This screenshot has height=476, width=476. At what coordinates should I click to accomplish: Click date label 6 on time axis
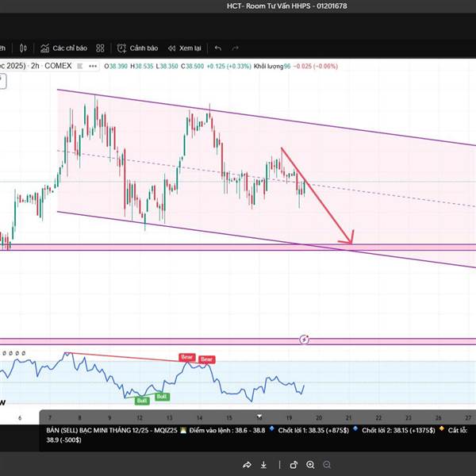(20, 418)
